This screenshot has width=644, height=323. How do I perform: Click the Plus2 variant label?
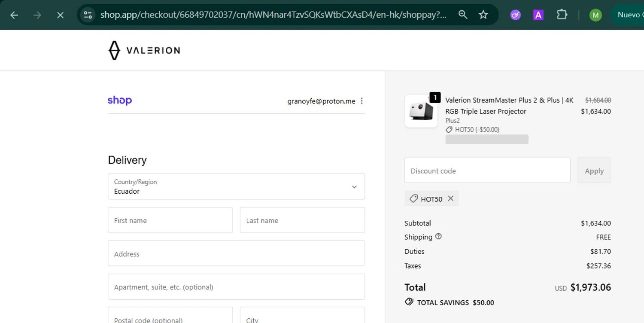(x=453, y=121)
